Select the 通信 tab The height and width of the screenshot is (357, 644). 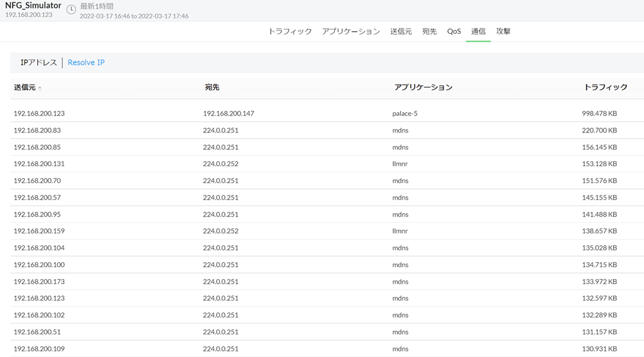478,31
